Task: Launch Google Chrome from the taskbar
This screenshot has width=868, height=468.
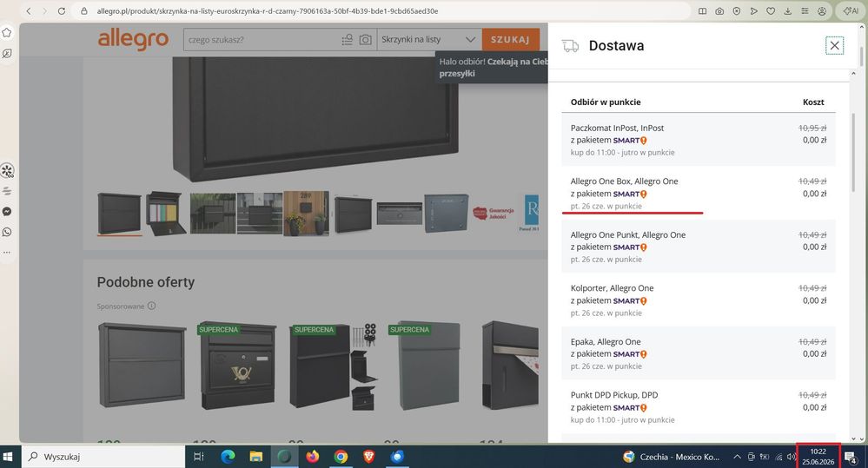Action: tap(341, 457)
